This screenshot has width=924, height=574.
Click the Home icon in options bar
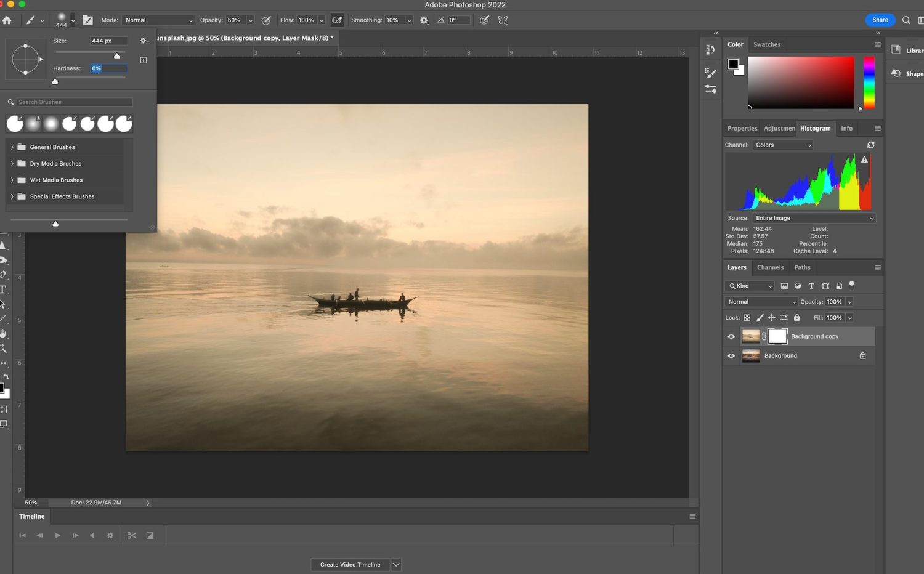(7, 20)
